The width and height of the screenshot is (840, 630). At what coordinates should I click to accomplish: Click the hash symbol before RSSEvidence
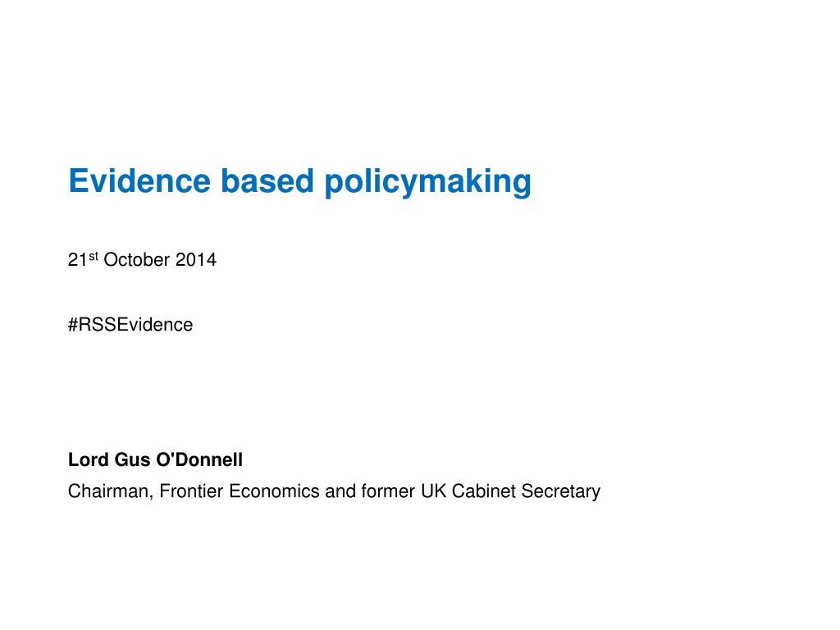pyautogui.click(x=73, y=325)
